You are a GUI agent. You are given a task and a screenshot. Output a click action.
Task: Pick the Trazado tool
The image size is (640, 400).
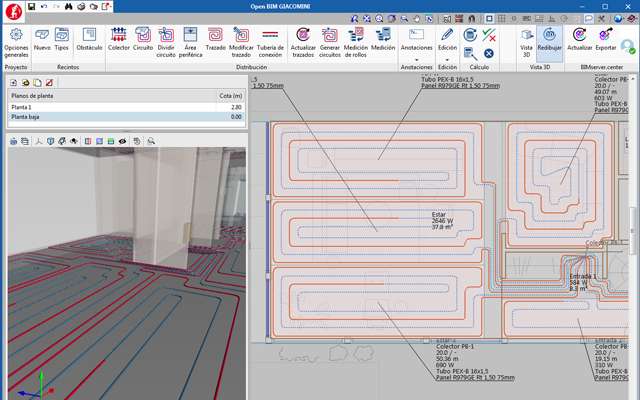point(216,40)
